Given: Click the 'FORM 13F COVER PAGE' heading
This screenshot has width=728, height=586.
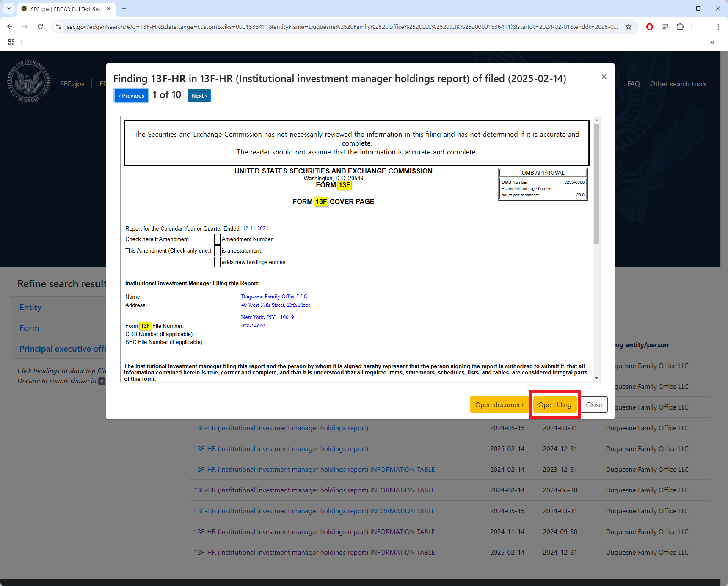Looking at the screenshot, I should click(334, 201).
